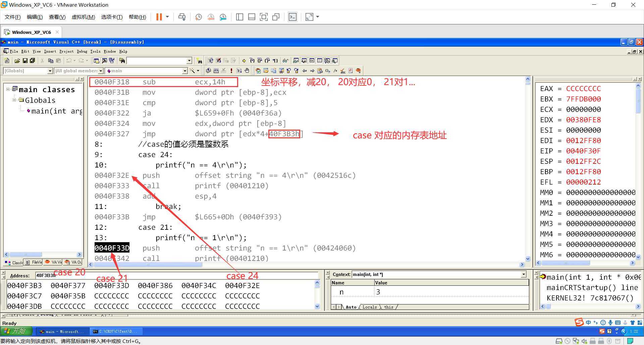Send Ctrl+Alt+Del to the VM

(x=182, y=17)
